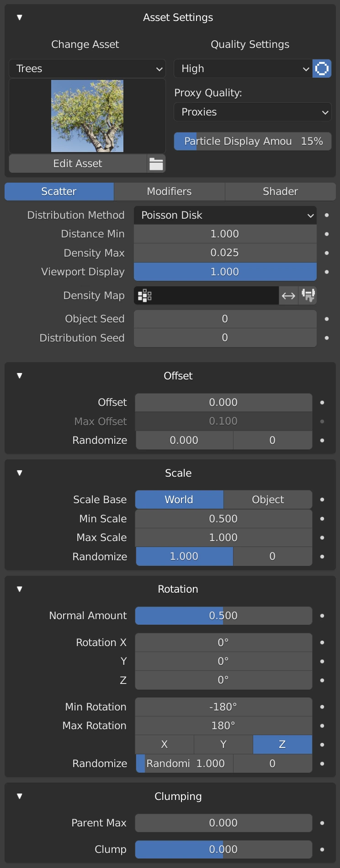Open the Proxies quality dropdown
340x868 pixels.
tap(252, 112)
